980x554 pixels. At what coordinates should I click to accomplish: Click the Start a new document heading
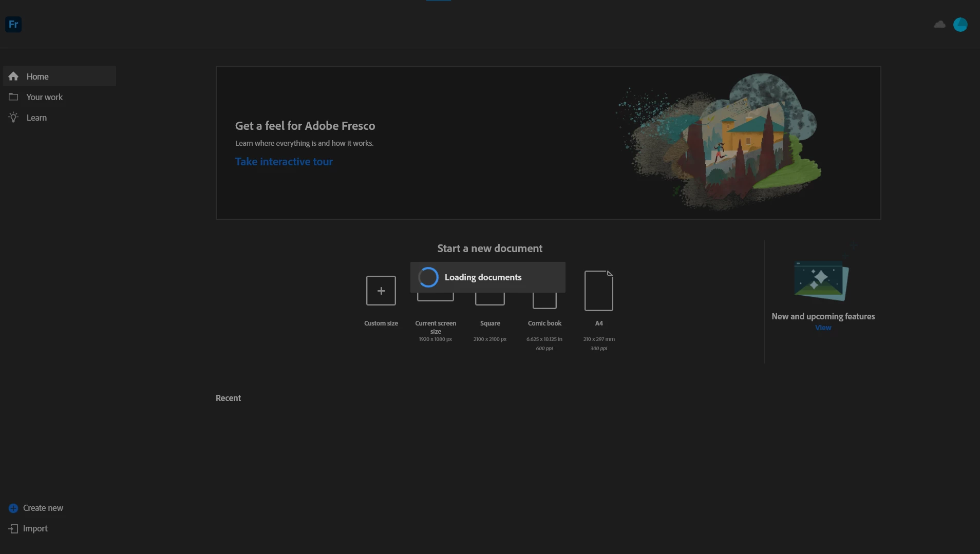[x=489, y=248]
